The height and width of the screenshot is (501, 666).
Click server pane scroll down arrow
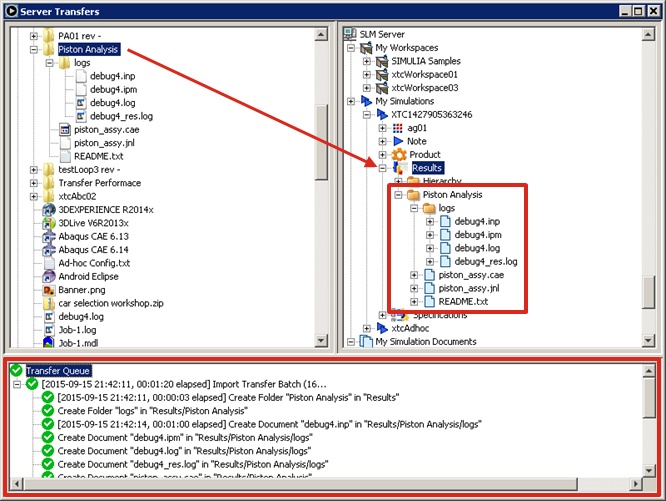(648, 340)
